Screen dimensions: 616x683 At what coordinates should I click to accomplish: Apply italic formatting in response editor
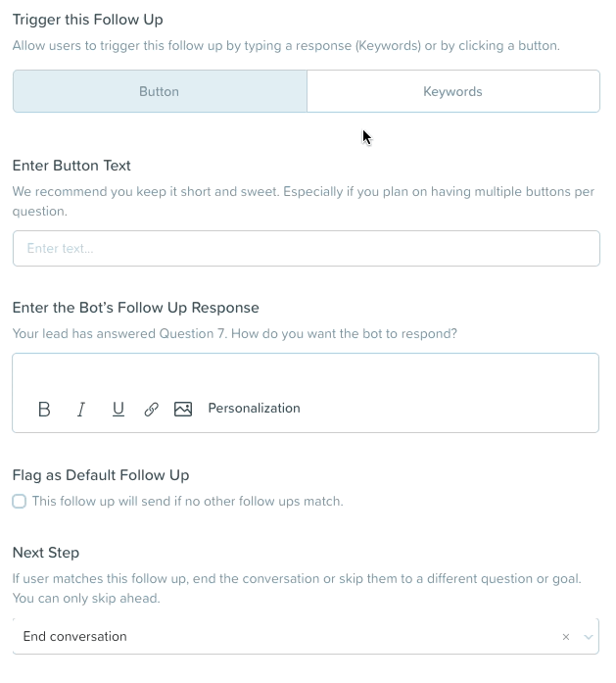tap(81, 409)
